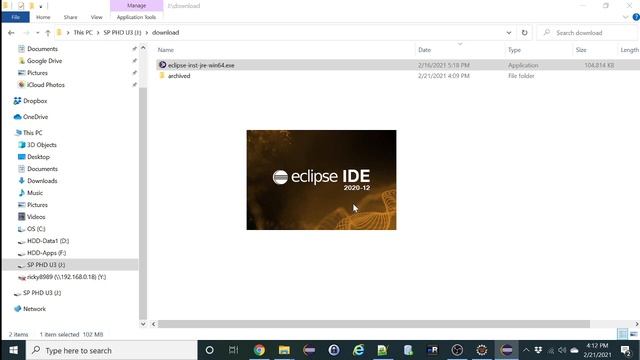Sort by the Size column header
This screenshot has width=640, height=360.
tap(581, 50)
